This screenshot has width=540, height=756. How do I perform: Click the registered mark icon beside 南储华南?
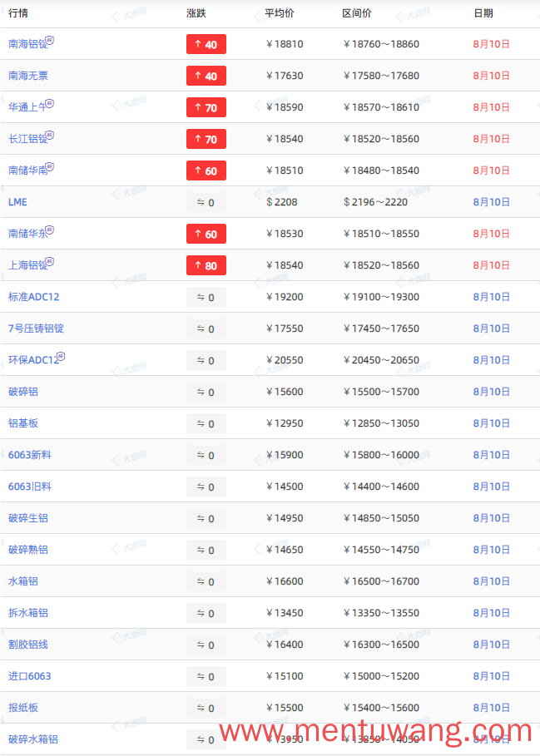pos(50,166)
